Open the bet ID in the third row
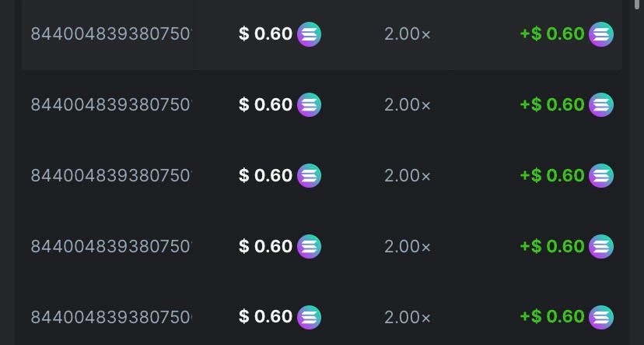Screen dimensions: 644x345 pos(110,175)
